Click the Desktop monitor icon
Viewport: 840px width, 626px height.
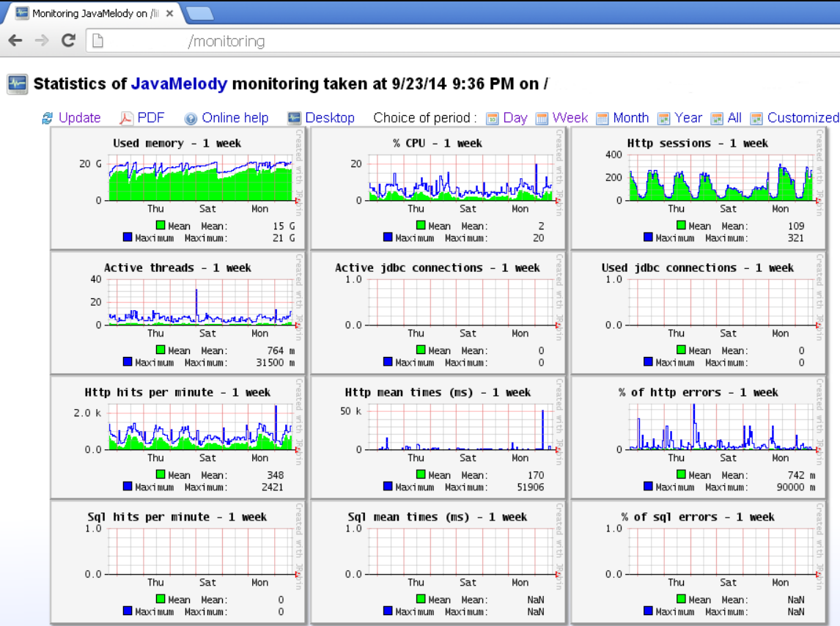[294, 119]
